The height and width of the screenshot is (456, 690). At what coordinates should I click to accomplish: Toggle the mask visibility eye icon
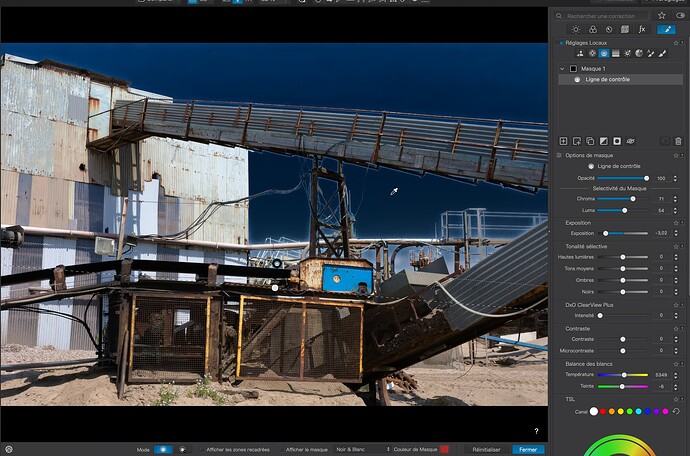click(631, 141)
